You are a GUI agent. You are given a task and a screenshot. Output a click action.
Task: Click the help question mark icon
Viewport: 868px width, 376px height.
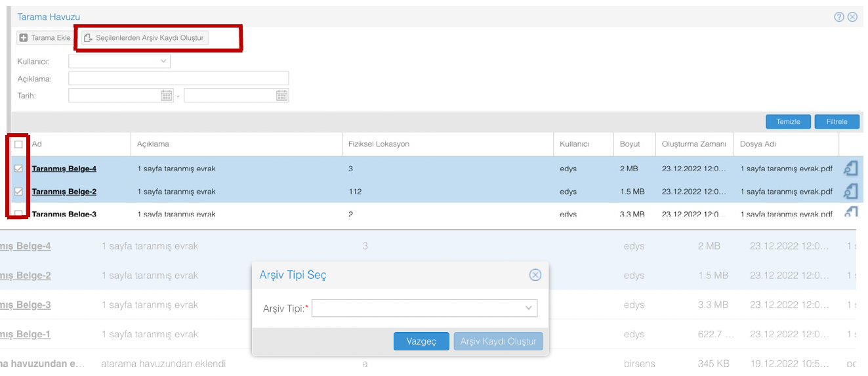(839, 17)
